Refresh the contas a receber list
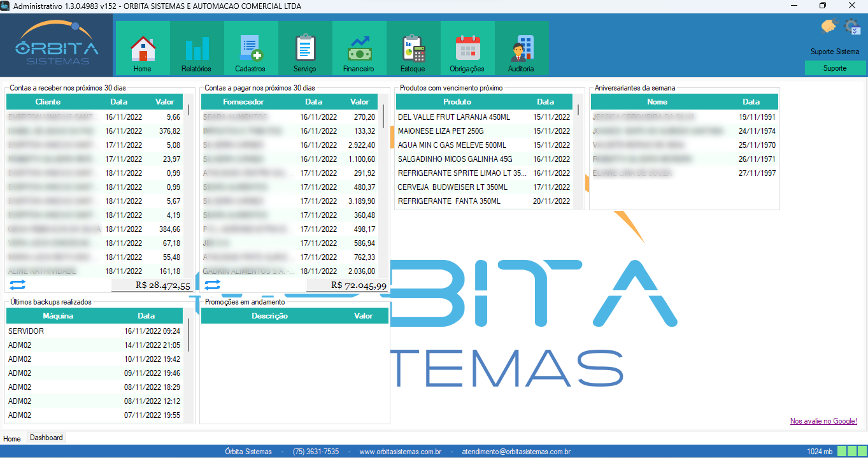 pos(17,285)
